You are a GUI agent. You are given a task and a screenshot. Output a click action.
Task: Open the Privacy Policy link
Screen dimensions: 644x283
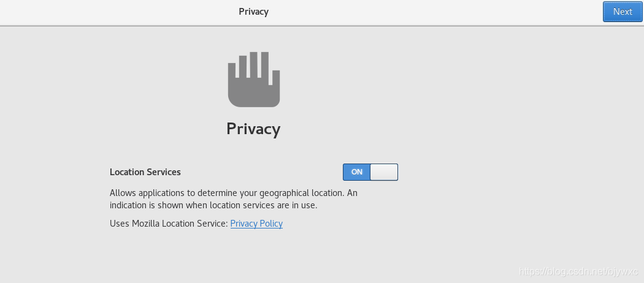[256, 224]
